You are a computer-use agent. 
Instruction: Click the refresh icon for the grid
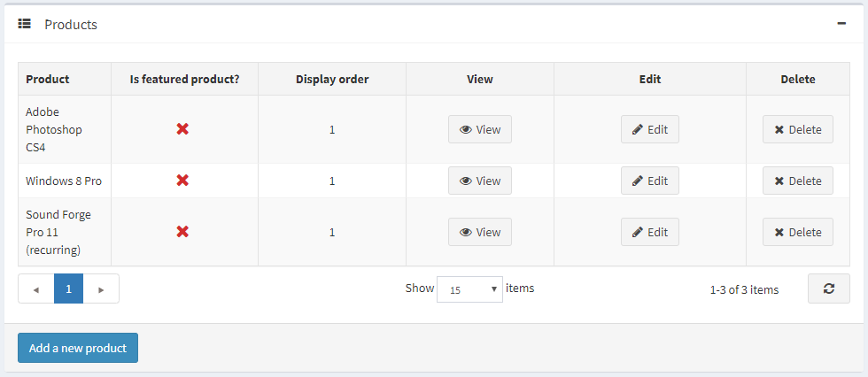click(x=829, y=289)
